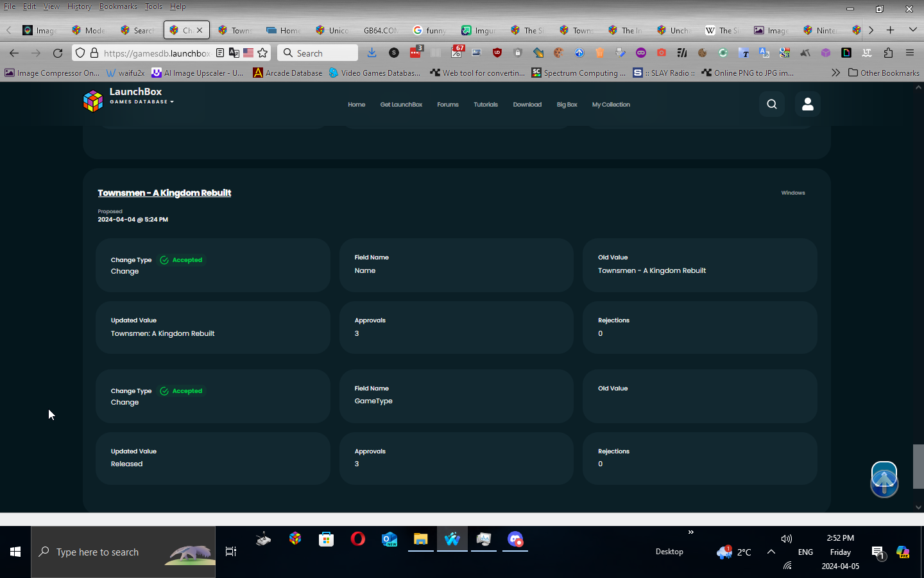924x578 pixels.
Task: Open the Download nav link
Action: click(x=527, y=105)
